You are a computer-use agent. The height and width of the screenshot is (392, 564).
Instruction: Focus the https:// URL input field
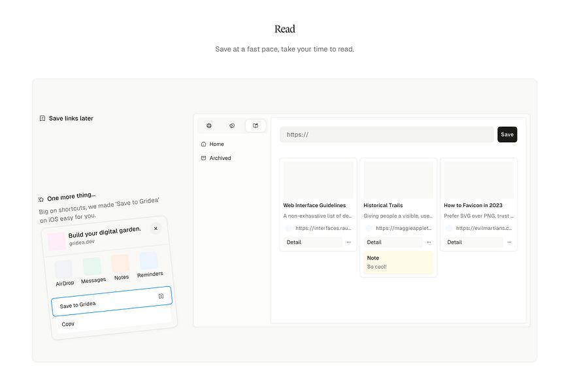click(387, 135)
